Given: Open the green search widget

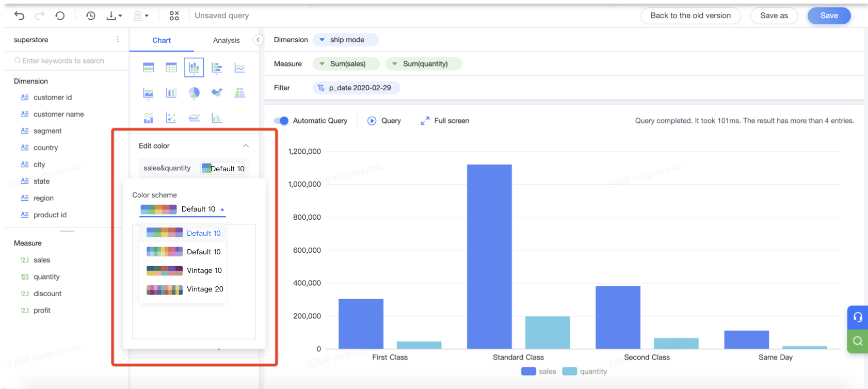Looking at the screenshot, I should pos(858,341).
